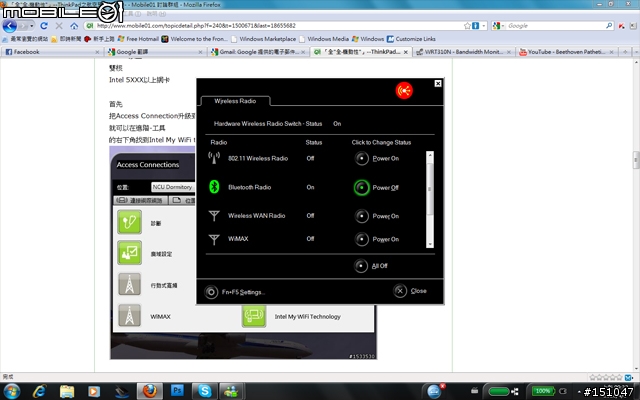The width and height of the screenshot is (640, 400).
Task: Open the NCU Dormitory location dropdown
Action: 173,187
